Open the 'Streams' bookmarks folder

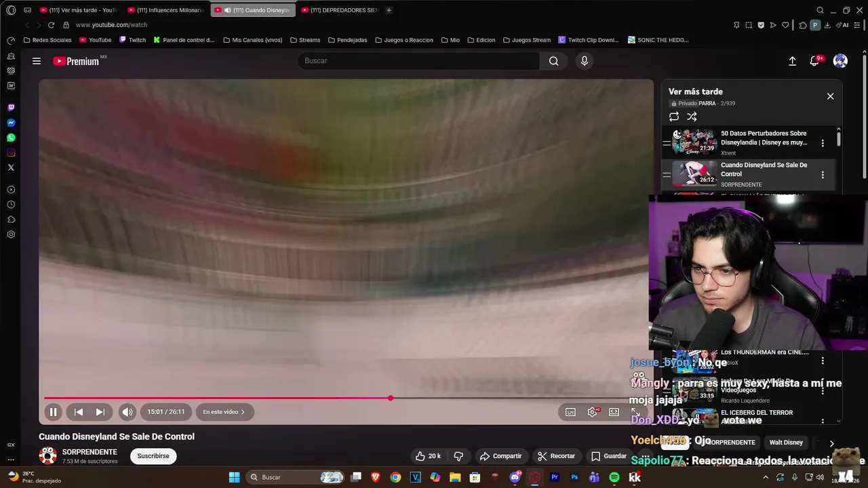(304, 40)
